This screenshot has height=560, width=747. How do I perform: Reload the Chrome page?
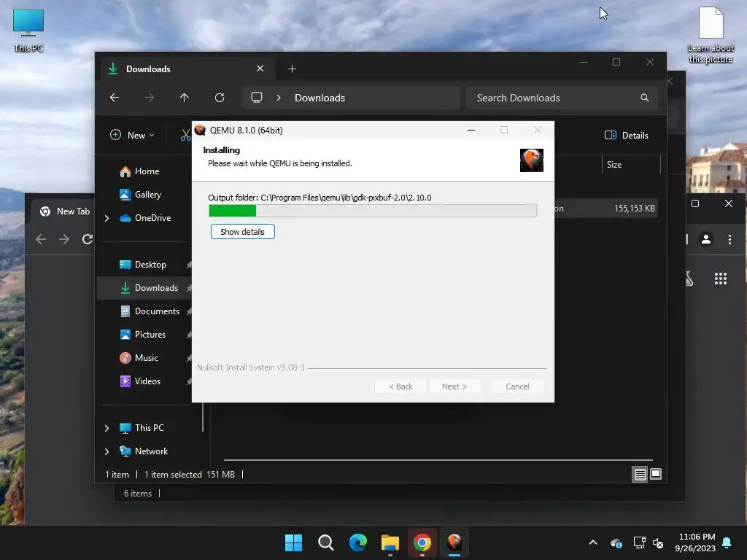88,239
